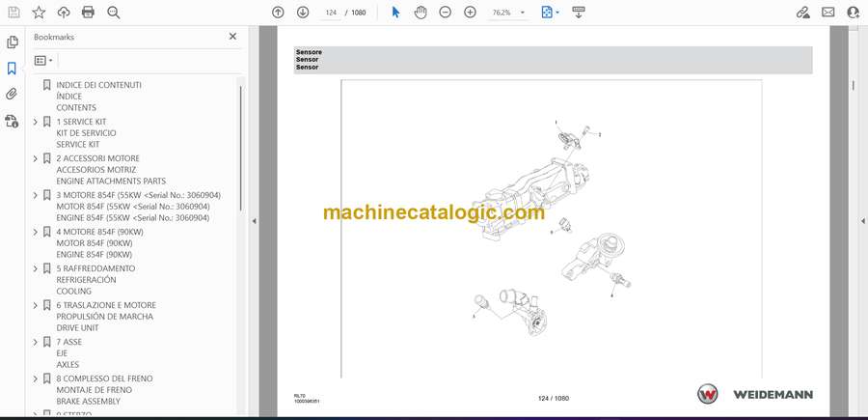Image resolution: width=868 pixels, height=420 pixels.
Task: Click the page number input field
Action: coord(333,13)
